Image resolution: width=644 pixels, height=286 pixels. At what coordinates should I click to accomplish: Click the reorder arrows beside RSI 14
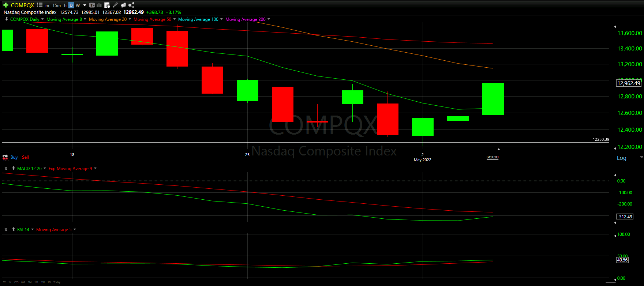(14, 229)
